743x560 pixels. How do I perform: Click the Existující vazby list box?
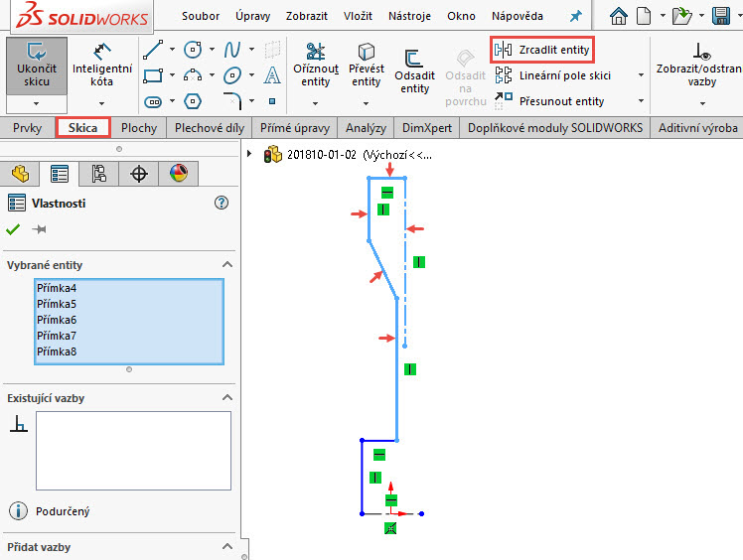coord(134,451)
